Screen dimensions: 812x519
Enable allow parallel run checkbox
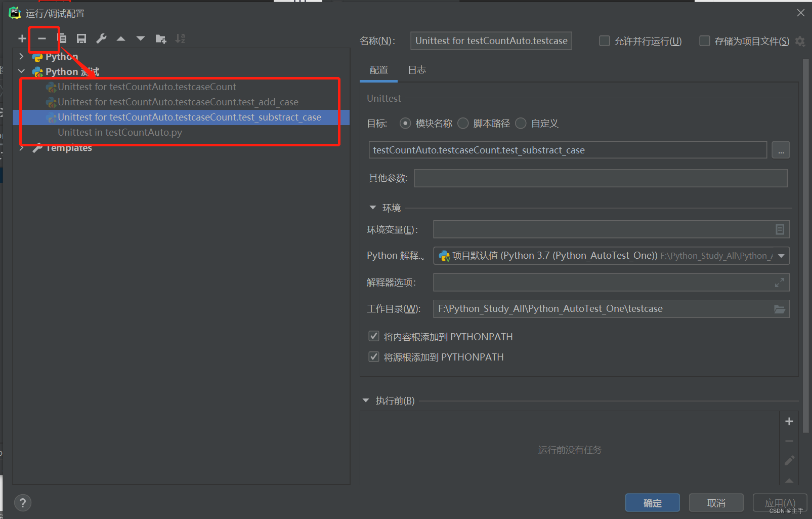coord(605,41)
